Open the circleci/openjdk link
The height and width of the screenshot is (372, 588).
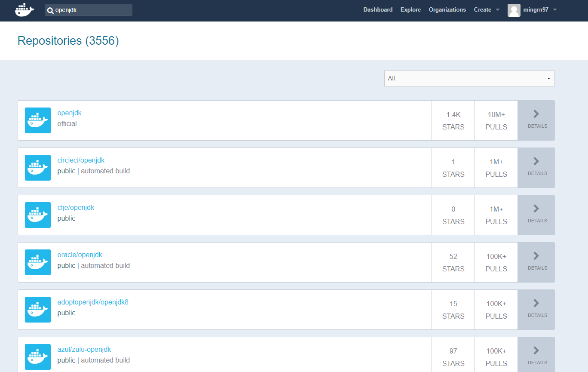[81, 160]
